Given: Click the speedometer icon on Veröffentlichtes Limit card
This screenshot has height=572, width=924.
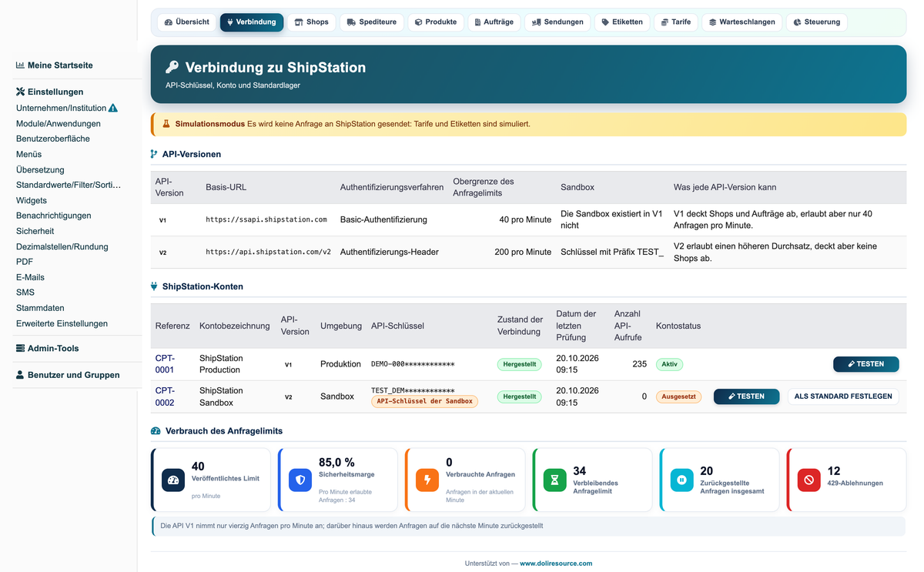Looking at the screenshot, I should coord(173,480).
